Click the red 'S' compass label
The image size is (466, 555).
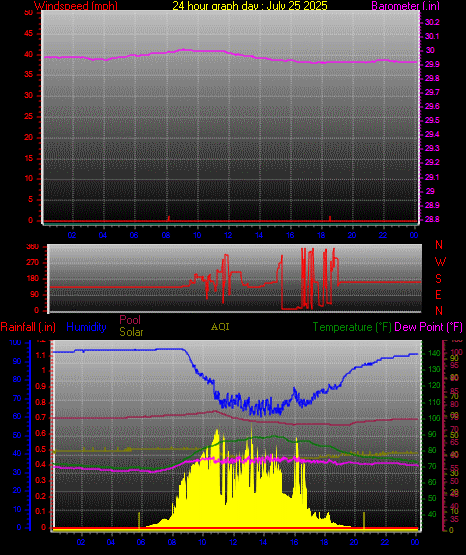[439, 279]
